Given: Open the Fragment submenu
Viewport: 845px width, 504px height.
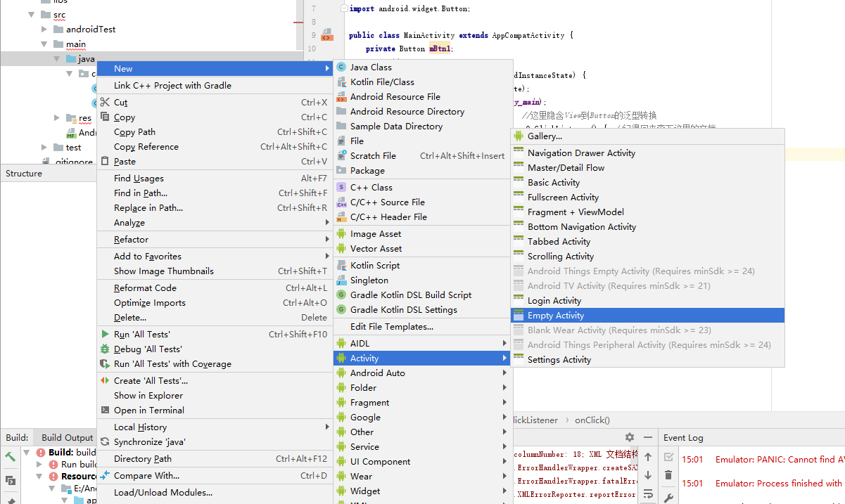Looking at the screenshot, I should point(422,403).
